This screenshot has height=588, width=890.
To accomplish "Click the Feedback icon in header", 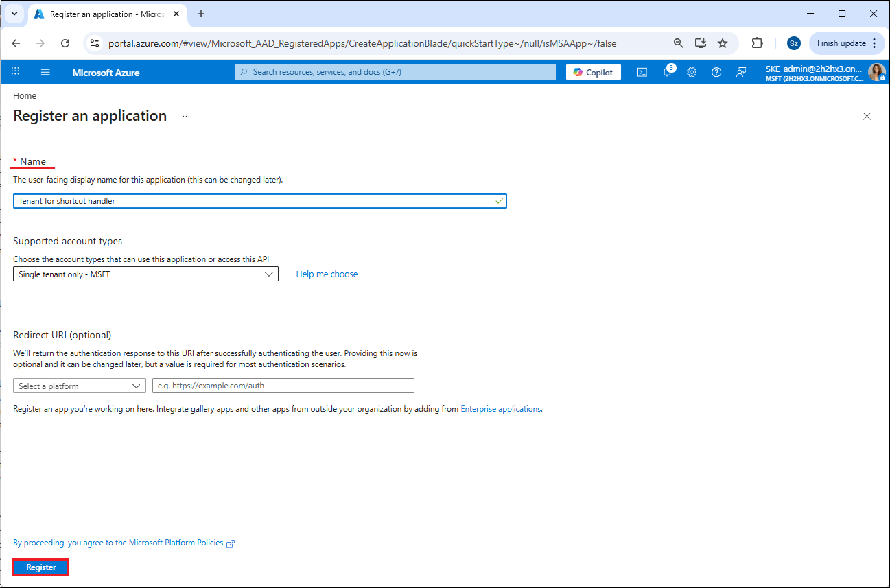I will pos(741,72).
